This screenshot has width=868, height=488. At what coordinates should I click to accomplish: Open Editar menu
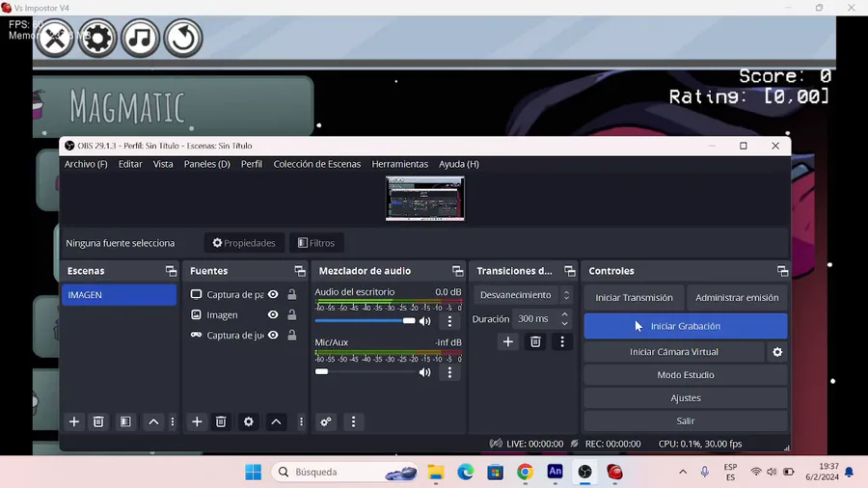point(130,164)
